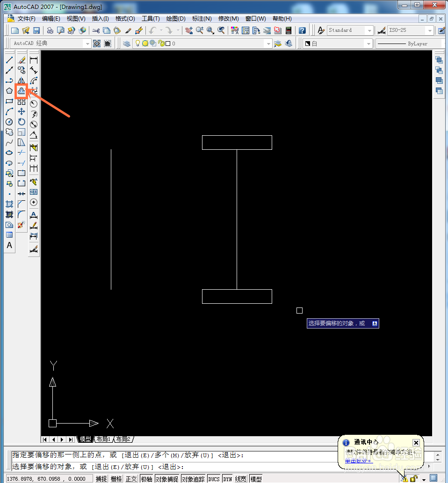Go to first layout tab arrow

(x=45, y=439)
